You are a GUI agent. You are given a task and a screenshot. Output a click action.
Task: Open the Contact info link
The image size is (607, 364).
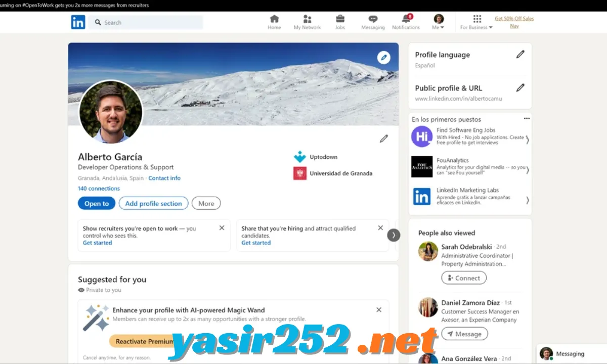click(x=164, y=178)
